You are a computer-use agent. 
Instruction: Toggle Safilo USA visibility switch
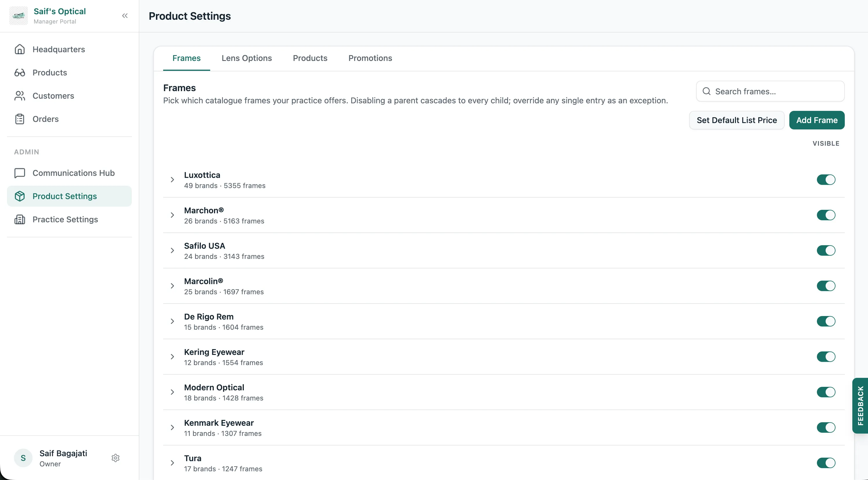(826, 250)
